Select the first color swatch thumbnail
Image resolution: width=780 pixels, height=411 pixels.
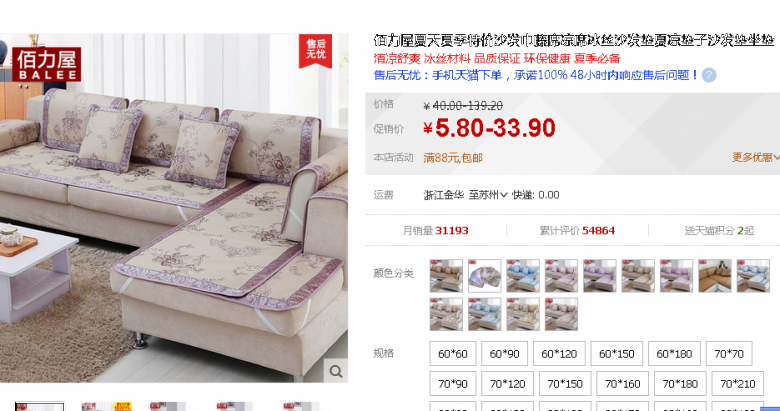coord(446,276)
